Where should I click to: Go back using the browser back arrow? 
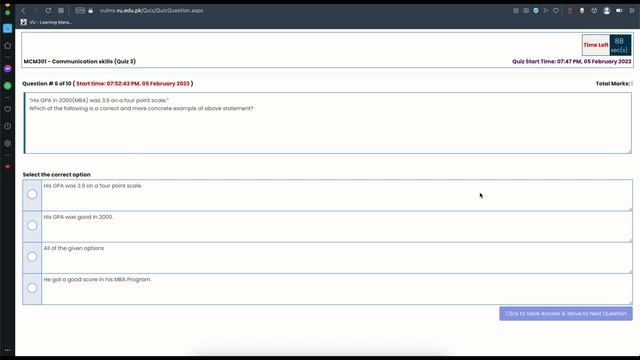pos(23,11)
